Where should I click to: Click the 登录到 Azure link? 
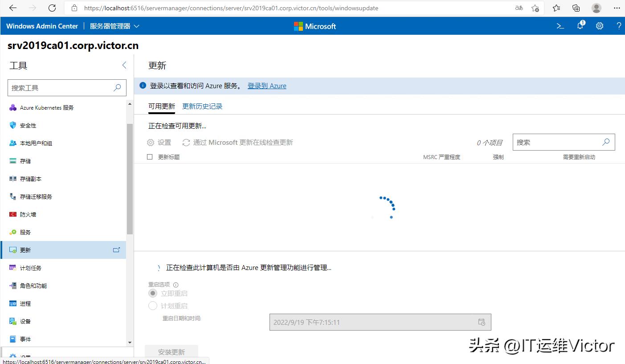(267, 86)
